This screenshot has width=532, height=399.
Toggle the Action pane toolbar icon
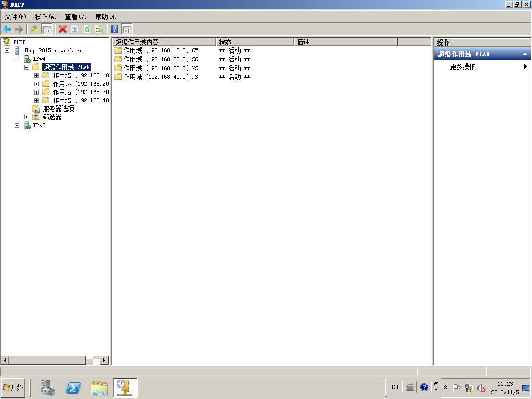127,30
